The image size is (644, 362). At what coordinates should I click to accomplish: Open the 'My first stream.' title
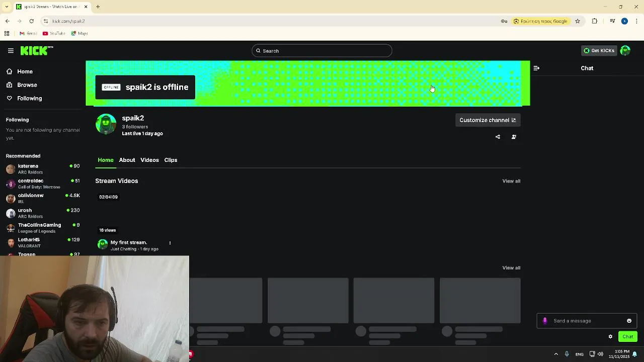[x=129, y=242]
